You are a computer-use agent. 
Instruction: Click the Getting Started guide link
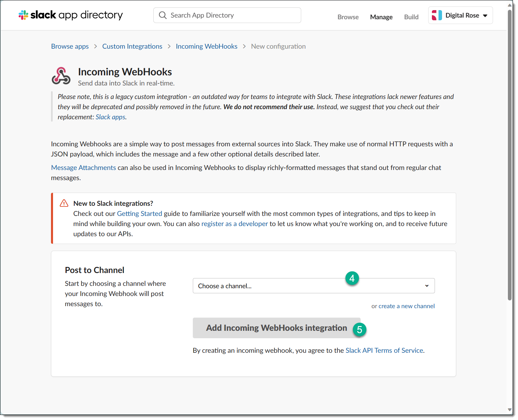(139, 214)
